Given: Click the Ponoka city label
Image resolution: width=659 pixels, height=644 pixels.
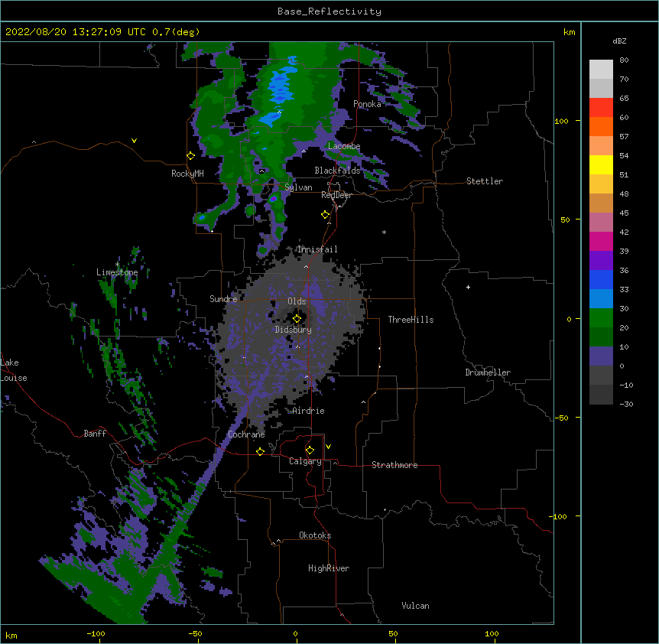Looking at the screenshot, I should point(367,104).
